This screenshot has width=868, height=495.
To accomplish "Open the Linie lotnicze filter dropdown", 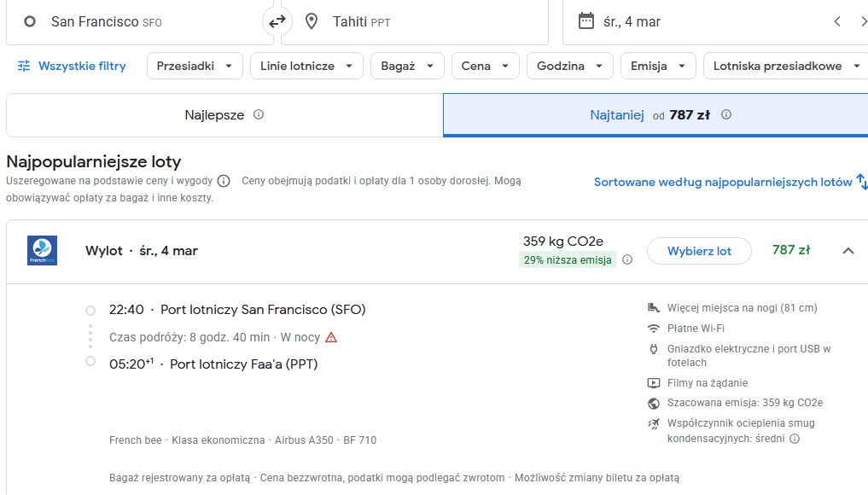I will 306,66.
